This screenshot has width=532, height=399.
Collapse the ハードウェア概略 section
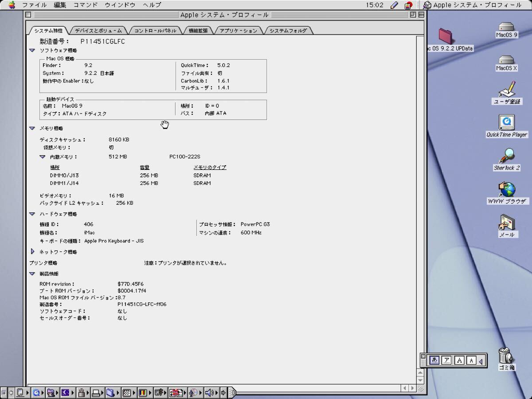(32, 214)
